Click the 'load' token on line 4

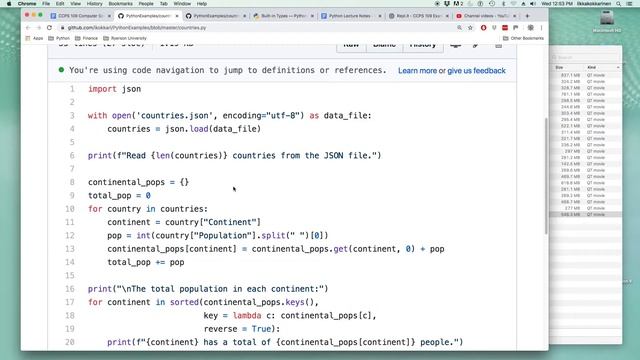click(x=199, y=129)
